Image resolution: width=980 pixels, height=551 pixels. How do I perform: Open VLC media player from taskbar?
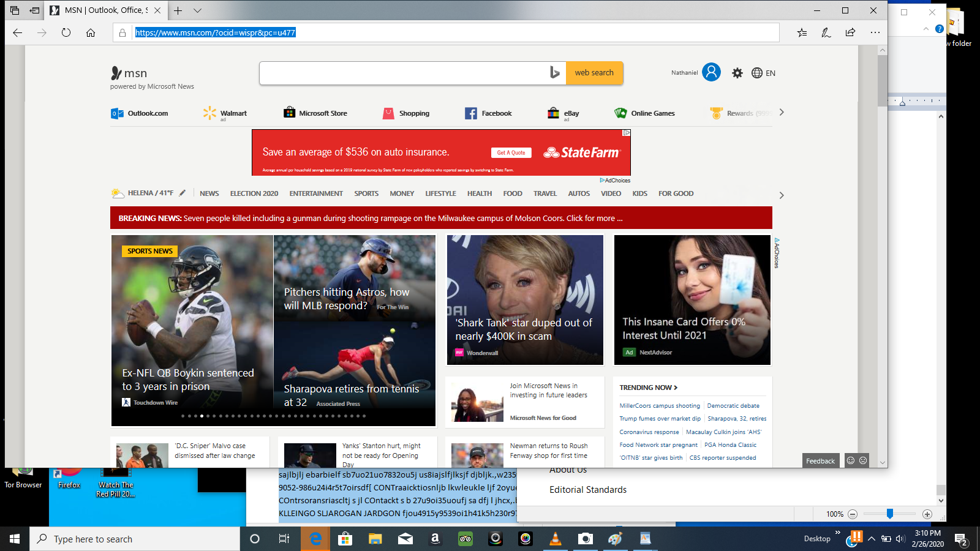pyautogui.click(x=556, y=539)
